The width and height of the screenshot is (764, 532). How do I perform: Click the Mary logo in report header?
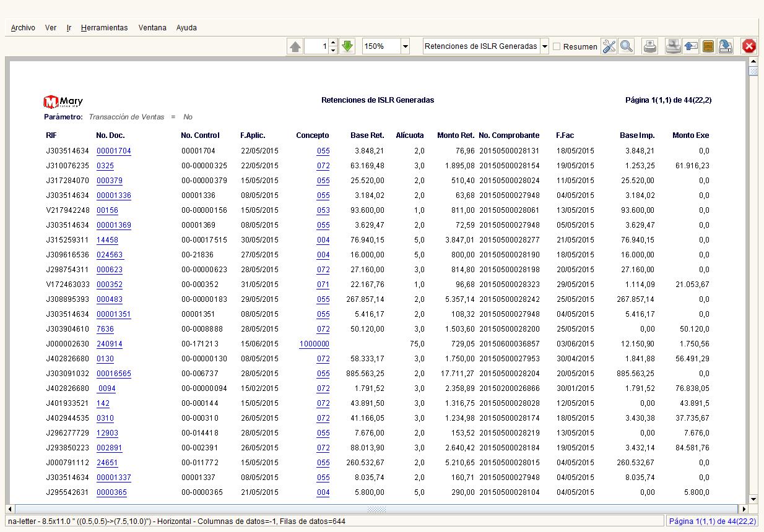coord(63,101)
